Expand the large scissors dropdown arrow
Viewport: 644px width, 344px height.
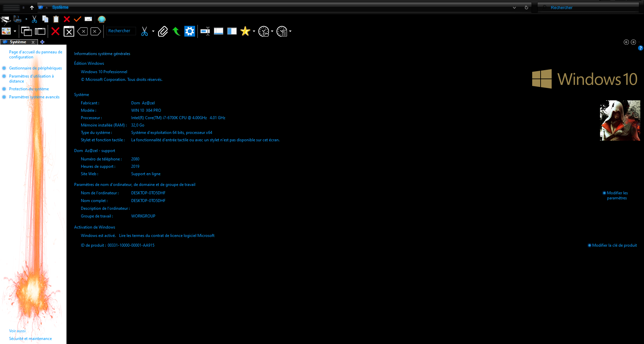153,32
